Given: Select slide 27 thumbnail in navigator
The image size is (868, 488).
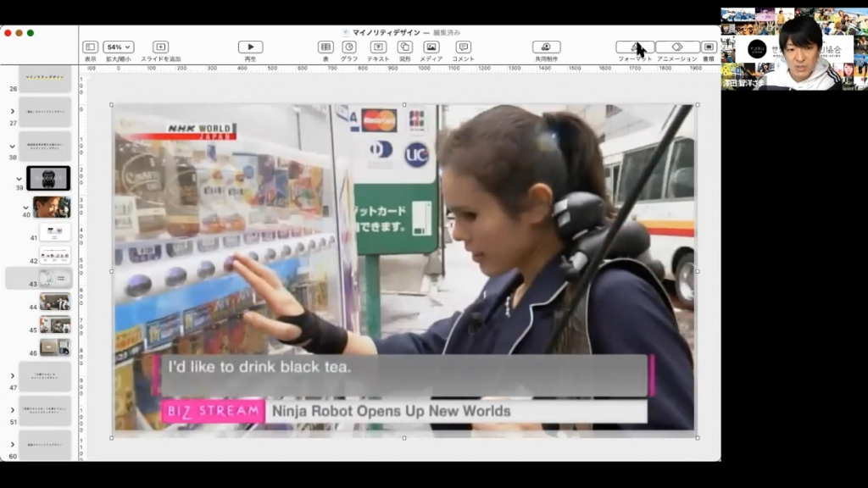Looking at the screenshot, I should [x=45, y=113].
